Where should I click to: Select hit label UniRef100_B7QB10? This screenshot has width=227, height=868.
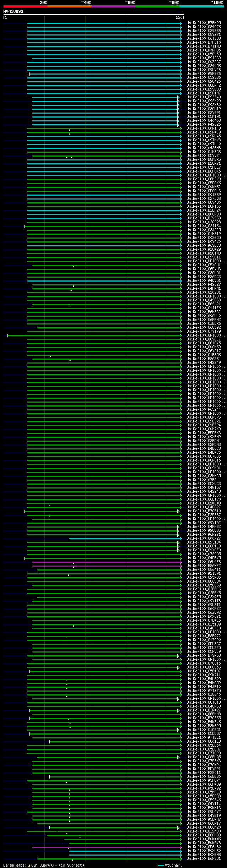point(204,511)
